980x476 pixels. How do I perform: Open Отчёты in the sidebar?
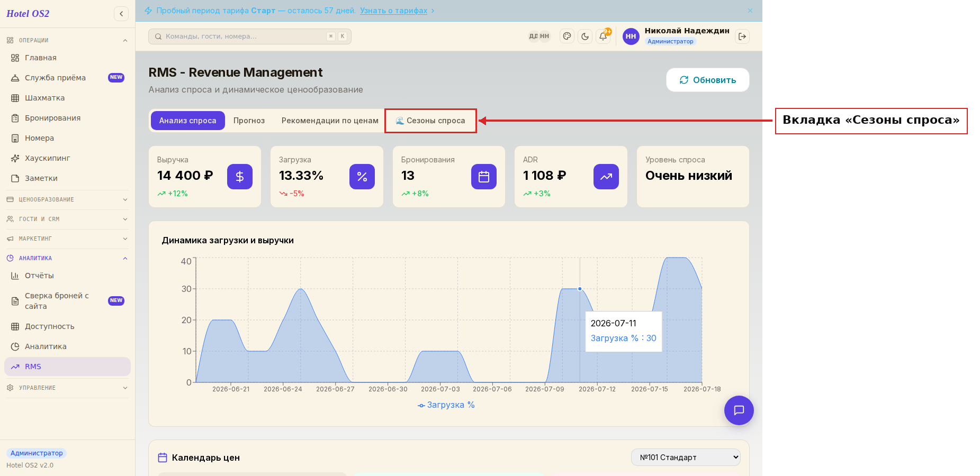67,276
